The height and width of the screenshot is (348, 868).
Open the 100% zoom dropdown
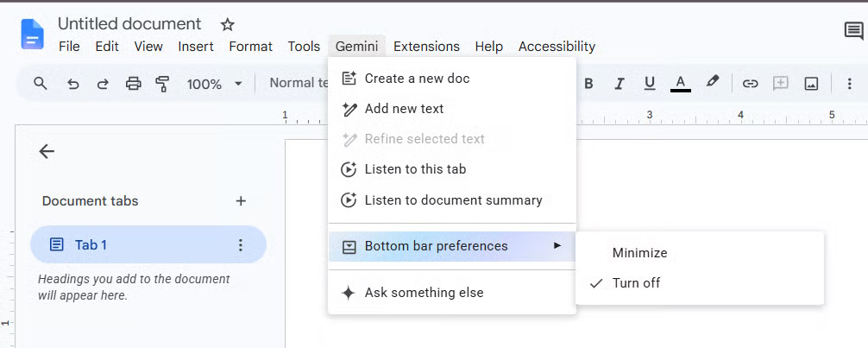point(215,85)
